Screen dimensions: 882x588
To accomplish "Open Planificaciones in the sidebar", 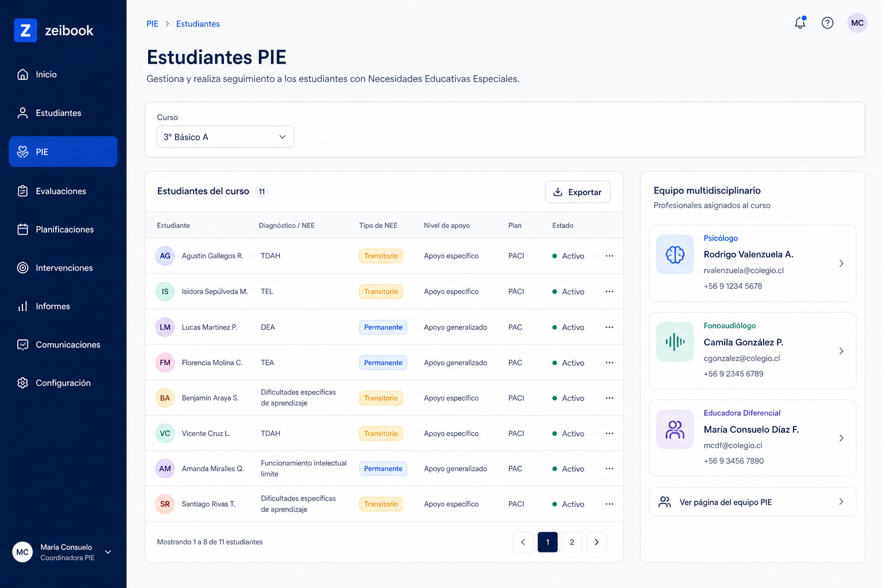I will (x=63, y=230).
